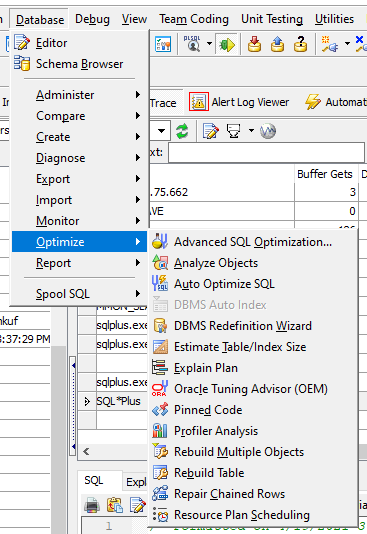367x534 pixels.
Task: Open Oracle Tuning Advisor (OEM)
Action: tap(253, 389)
